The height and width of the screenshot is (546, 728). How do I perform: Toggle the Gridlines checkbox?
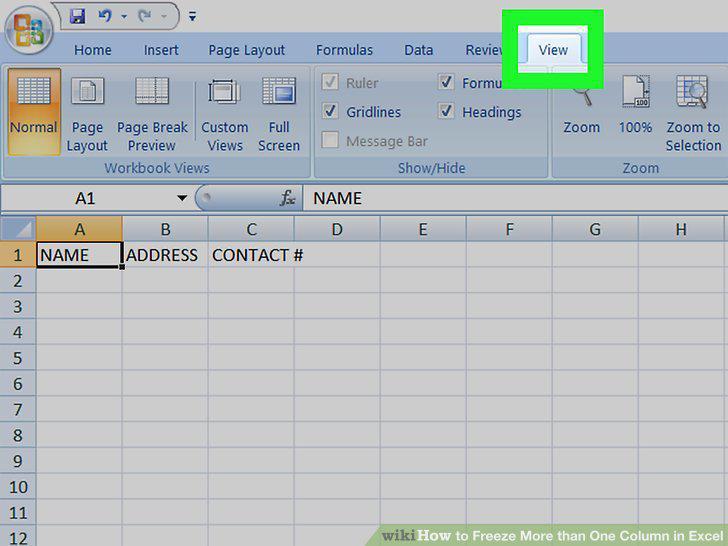[x=330, y=111]
